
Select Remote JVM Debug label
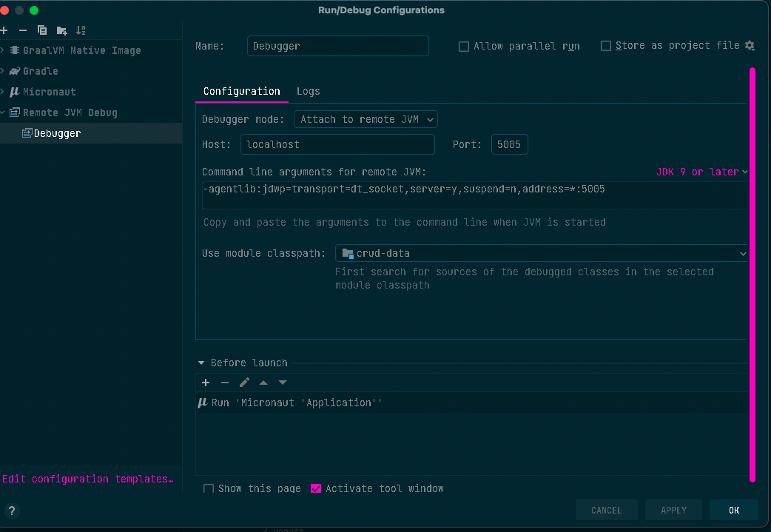pos(70,112)
